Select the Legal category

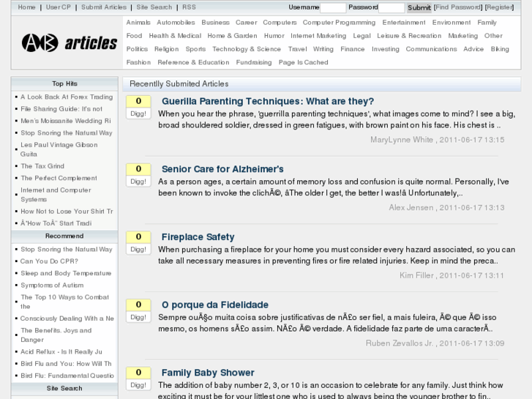(x=361, y=36)
